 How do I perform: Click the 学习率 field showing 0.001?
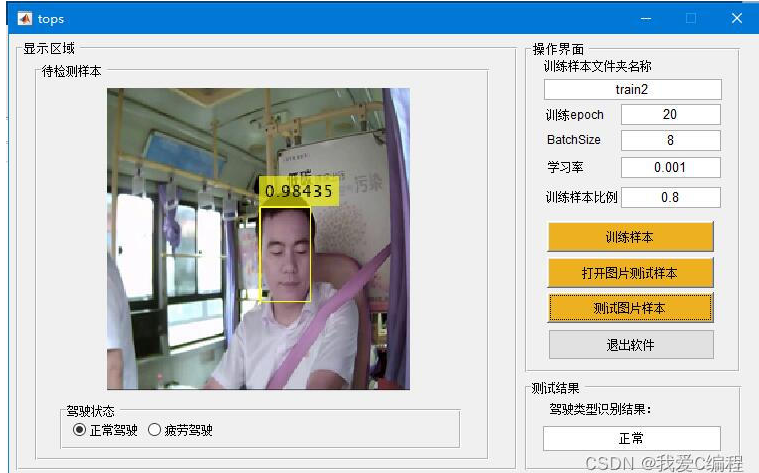click(x=669, y=168)
